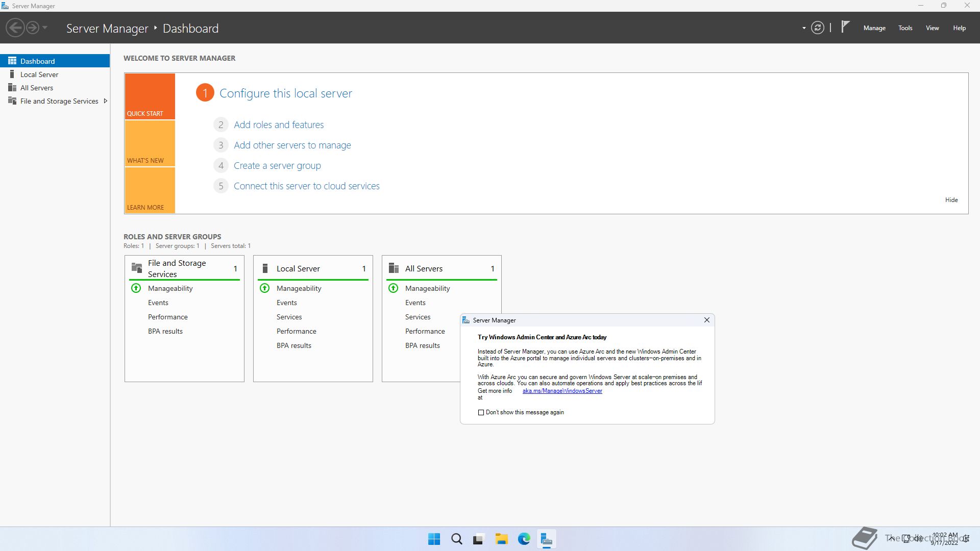Open the Manage menu
Image resolution: width=980 pixels, height=551 pixels.
[874, 28]
